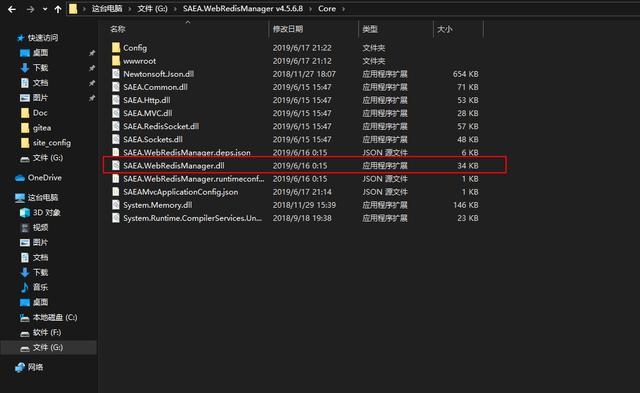Image resolution: width=640 pixels, height=393 pixels.
Task: Select file name 'SAEAMvcApplicationConfig.json'
Action: (x=181, y=192)
